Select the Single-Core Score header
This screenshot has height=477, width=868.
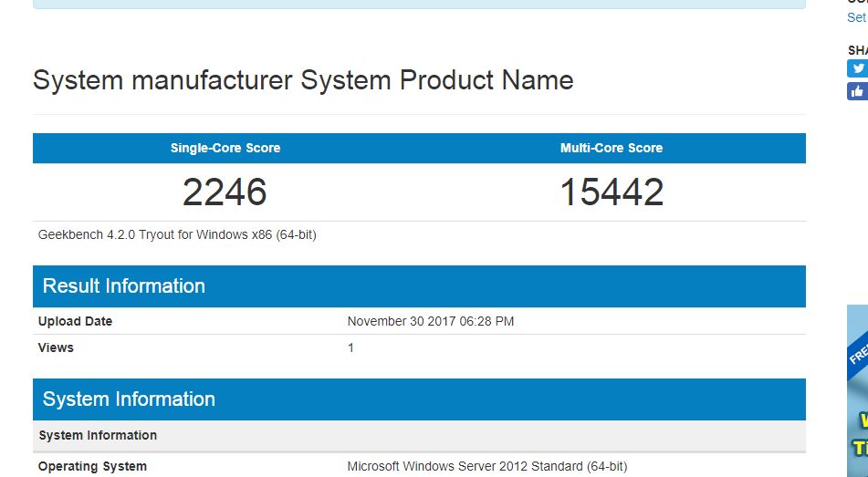225,148
